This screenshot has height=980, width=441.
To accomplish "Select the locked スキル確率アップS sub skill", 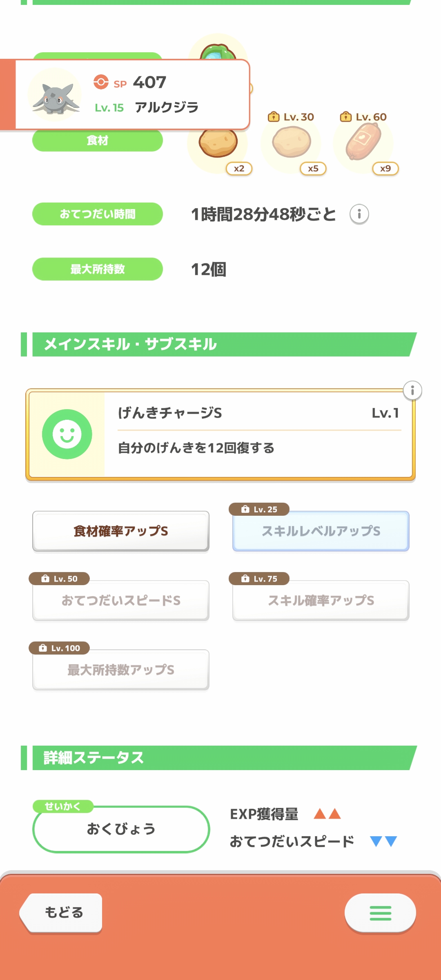I will pyautogui.click(x=321, y=600).
